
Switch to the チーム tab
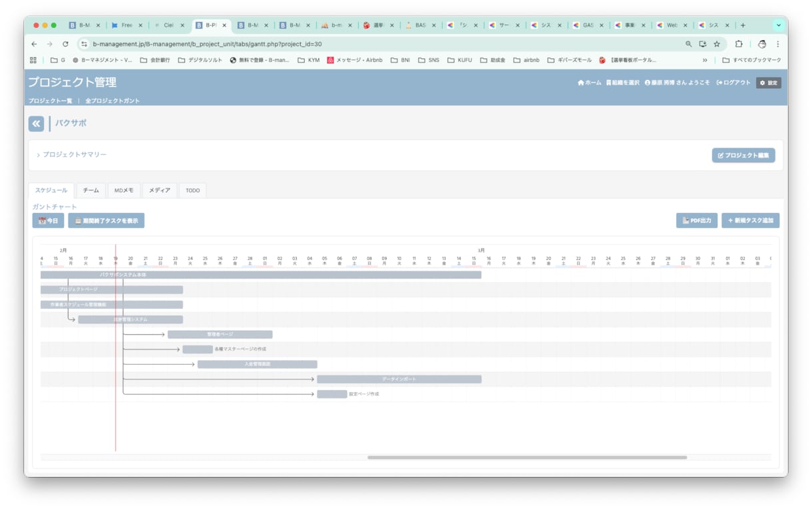click(x=91, y=190)
